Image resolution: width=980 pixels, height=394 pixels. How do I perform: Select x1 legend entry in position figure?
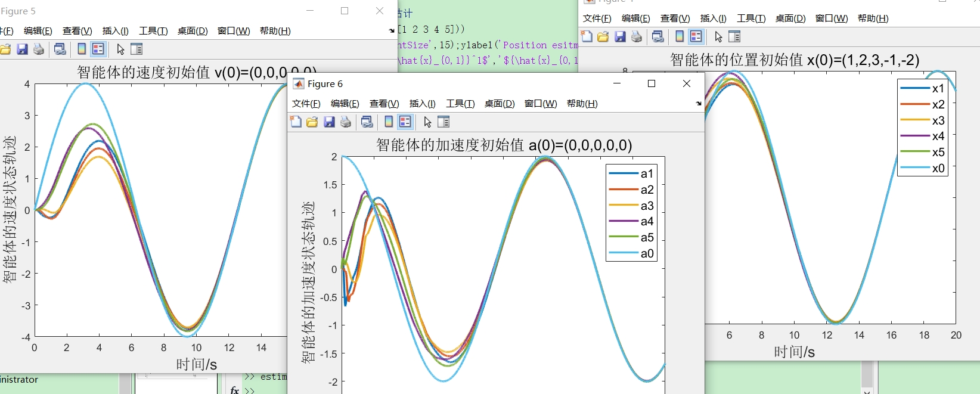[923, 88]
